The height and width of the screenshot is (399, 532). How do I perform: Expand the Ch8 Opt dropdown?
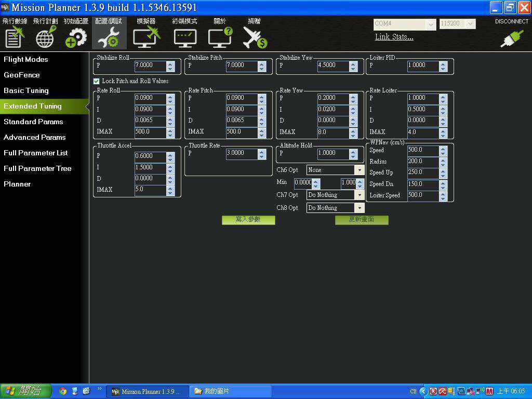pyautogui.click(x=359, y=208)
